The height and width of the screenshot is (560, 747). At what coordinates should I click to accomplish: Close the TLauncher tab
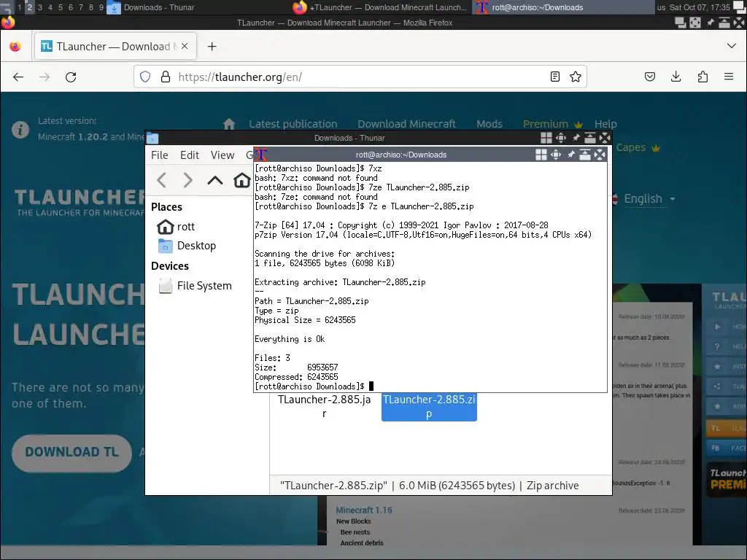pyautogui.click(x=185, y=46)
